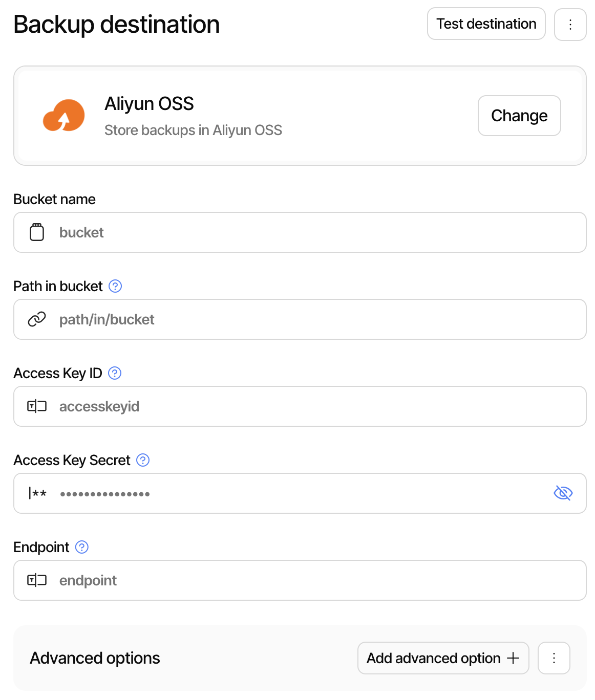The height and width of the screenshot is (700, 595).
Task: Click the text field icon in Endpoint field
Action: coord(36,580)
